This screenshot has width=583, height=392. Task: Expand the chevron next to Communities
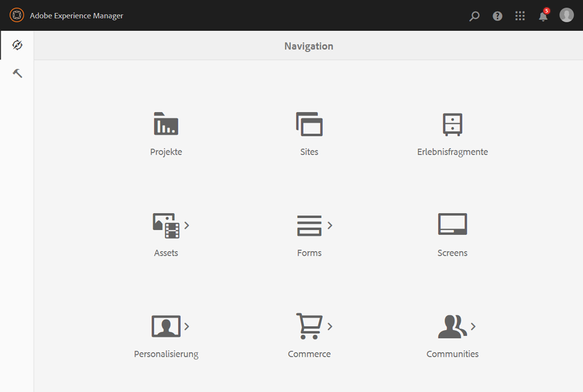(x=473, y=326)
